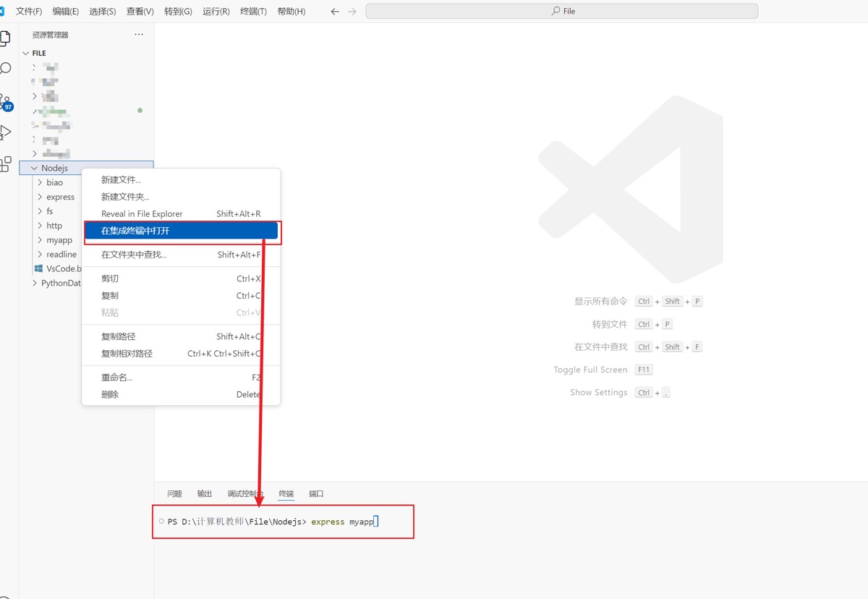Switch to the 调试控制台 panel tab
868x599 pixels.
(x=245, y=493)
